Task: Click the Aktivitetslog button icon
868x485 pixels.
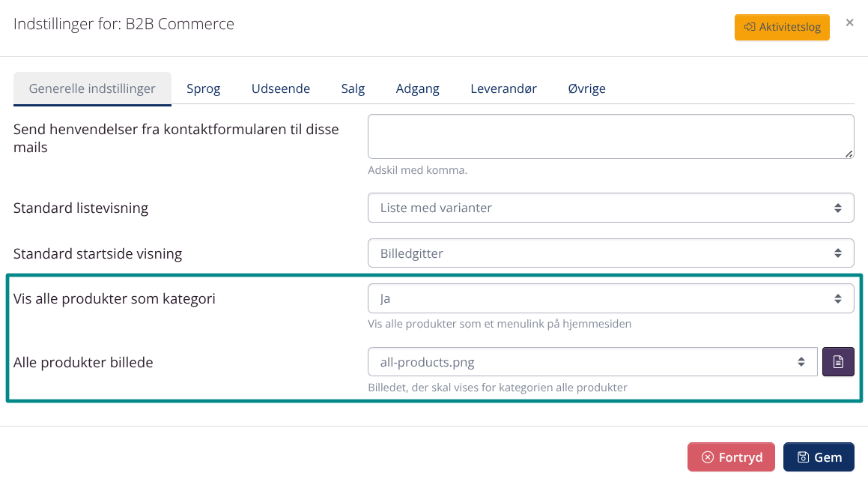Action: [x=750, y=27]
